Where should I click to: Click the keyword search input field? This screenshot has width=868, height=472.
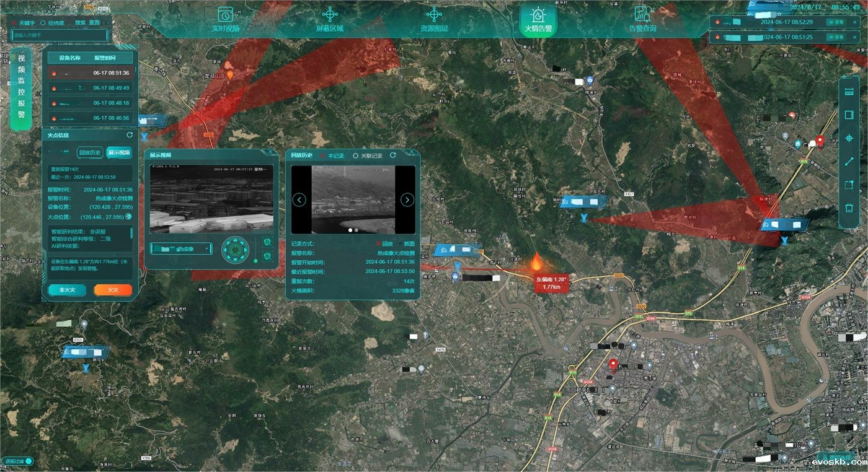59,35
